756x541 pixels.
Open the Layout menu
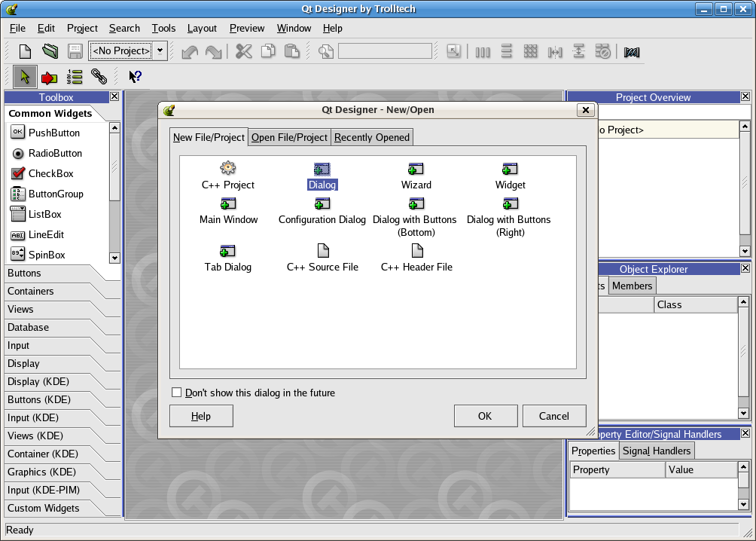click(202, 28)
